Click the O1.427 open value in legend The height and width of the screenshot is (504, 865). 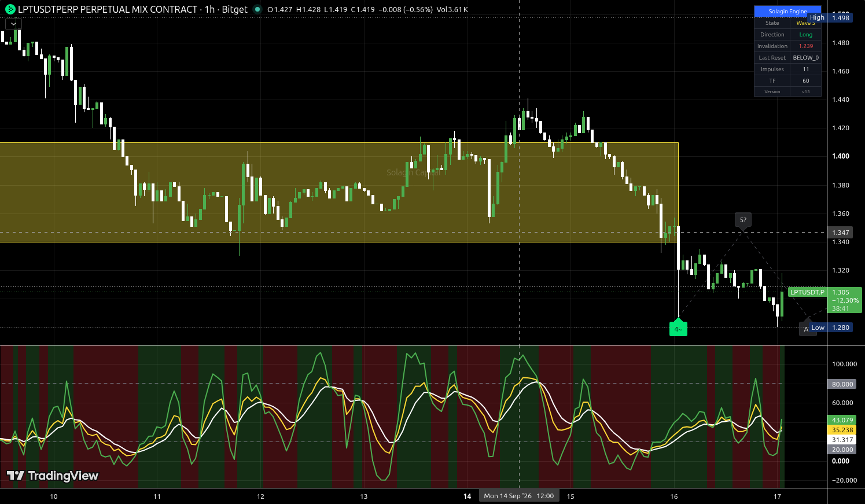280,9
